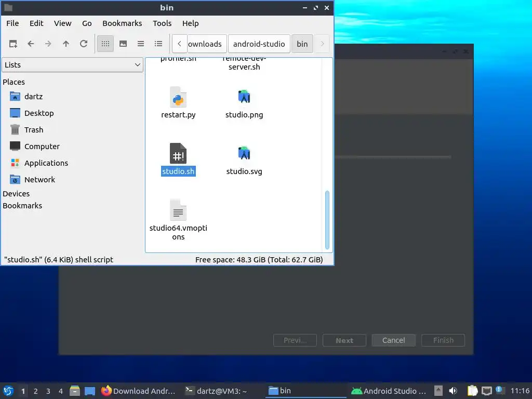Screen dimensions: 532x399
Task: Click the android-studio path button
Action: pyautogui.click(x=259, y=44)
